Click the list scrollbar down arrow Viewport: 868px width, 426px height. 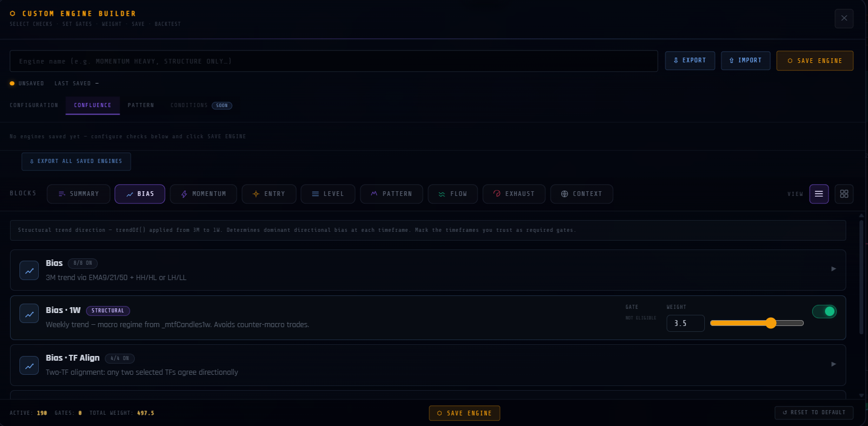pyautogui.click(x=862, y=395)
